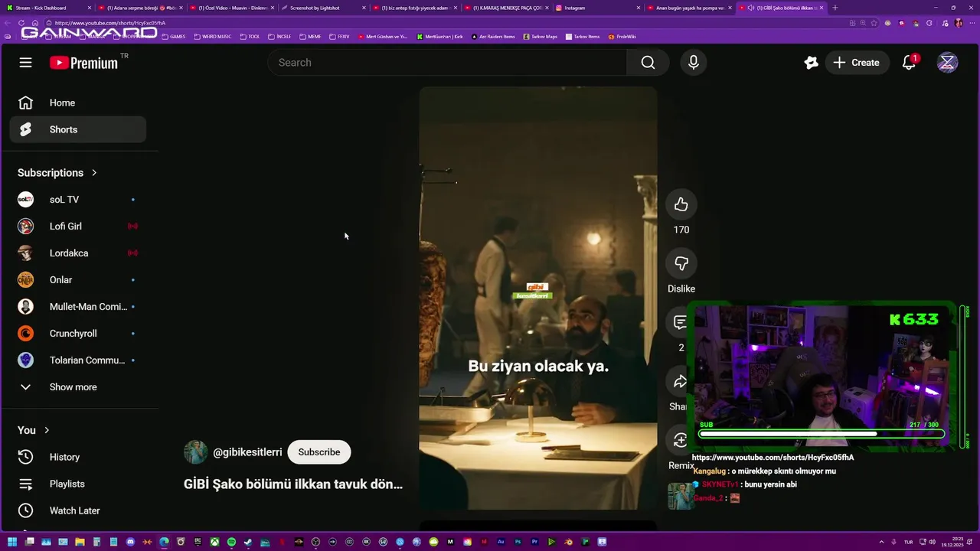The width and height of the screenshot is (980, 551).
Task: Click the sparkle icon beside Create
Action: point(811,63)
